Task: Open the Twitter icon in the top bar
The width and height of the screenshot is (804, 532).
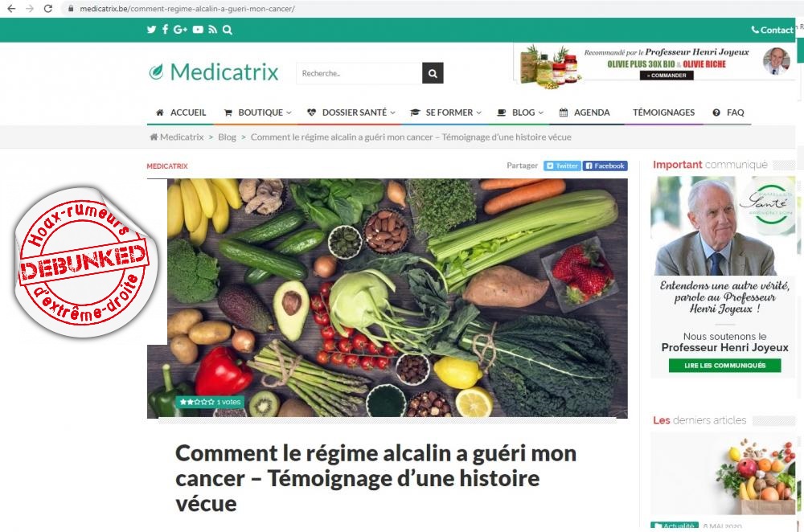Action: point(151,30)
